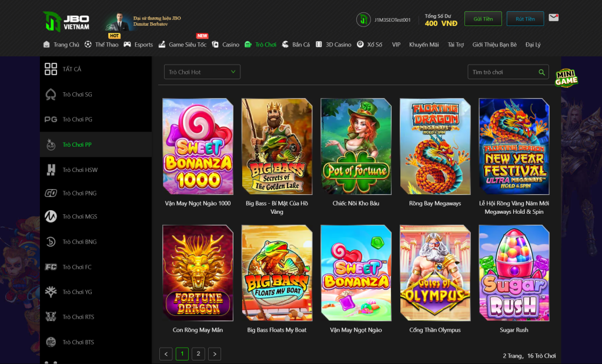Click the Rồng Bay Megaways caption

pos(435,203)
